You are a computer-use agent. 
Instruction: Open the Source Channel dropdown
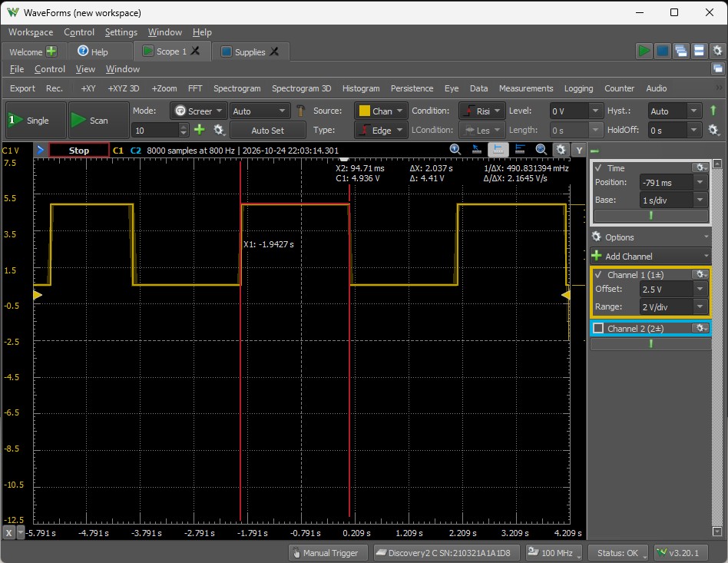click(x=381, y=111)
